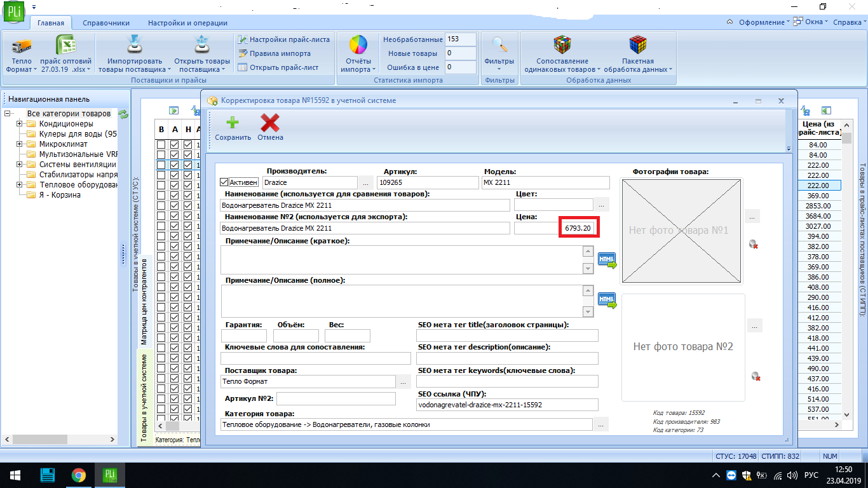
Task: Click the Артикул field containing 109265
Action: (x=428, y=183)
